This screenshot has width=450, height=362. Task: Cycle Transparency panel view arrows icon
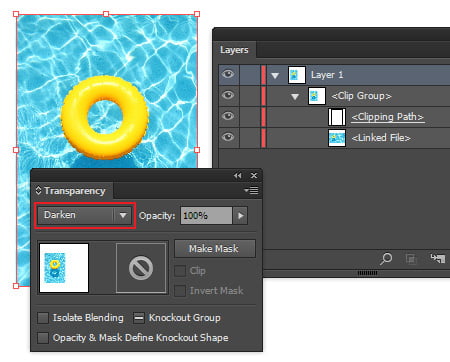(x=38, y=190)
